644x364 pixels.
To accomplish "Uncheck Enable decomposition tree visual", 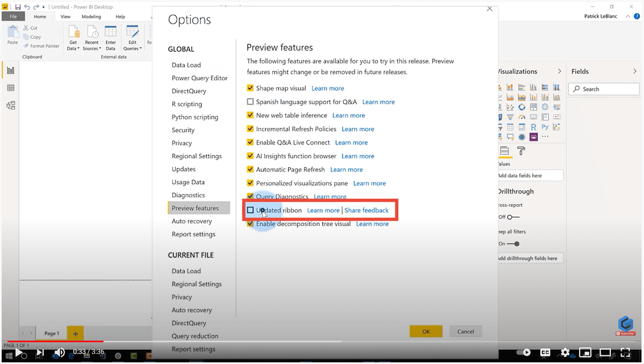I will (250, 223).
